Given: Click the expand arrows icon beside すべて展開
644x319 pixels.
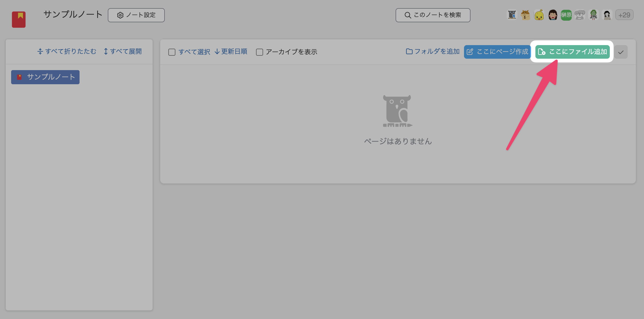Looking at the screenshot, I should 106,51.
